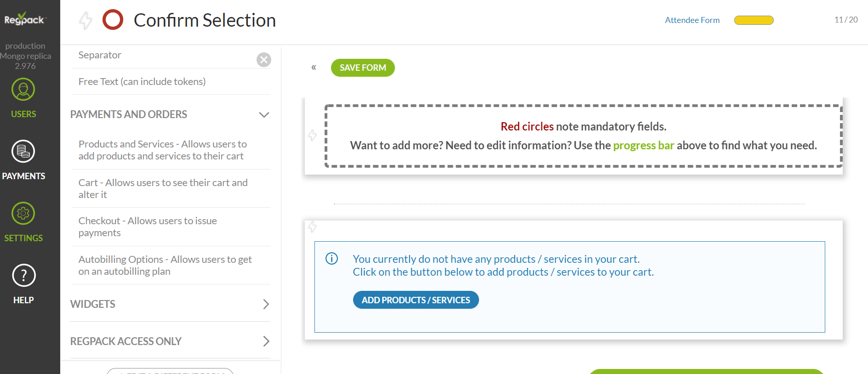Viewport: 868px width, 374px height.
Task: Open the Help question mark icon
Action: 23,275
